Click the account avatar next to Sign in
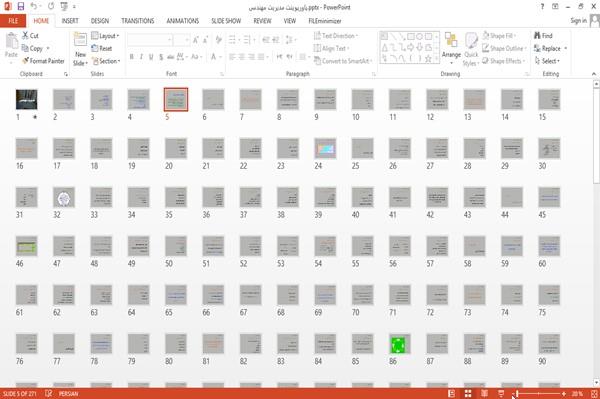This screenshot has width=600, height=399. point(595,21)
